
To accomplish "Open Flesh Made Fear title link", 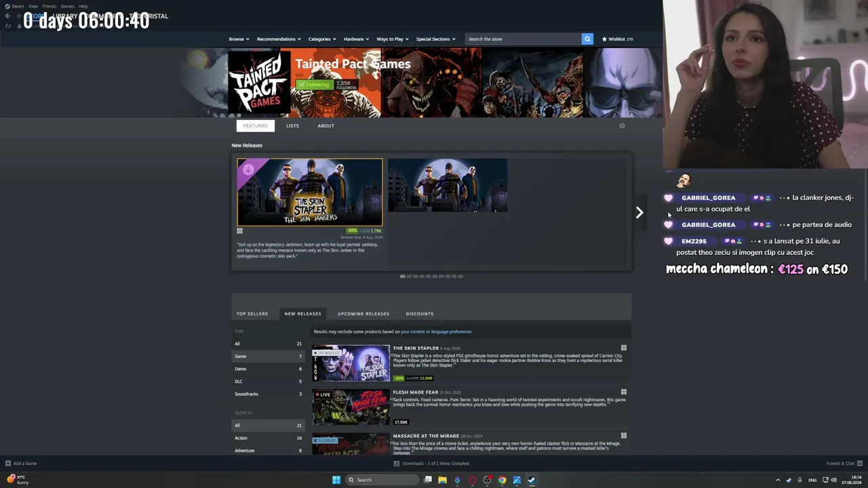I will click(416, 392).
